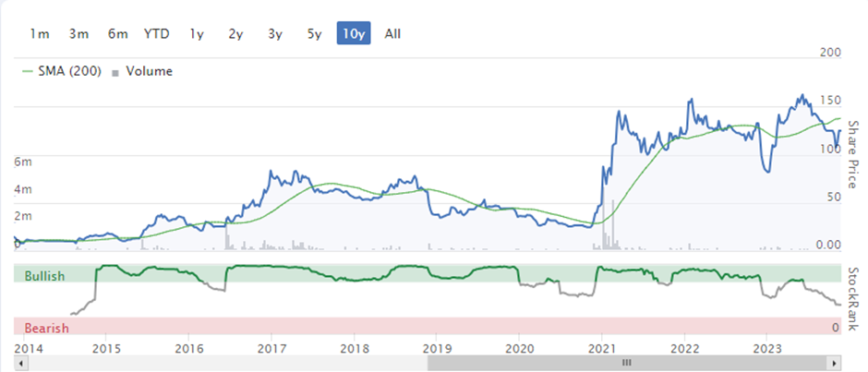Click the green SMA legend line icon
Screen dimensions: 868x372
coord(28,71)
